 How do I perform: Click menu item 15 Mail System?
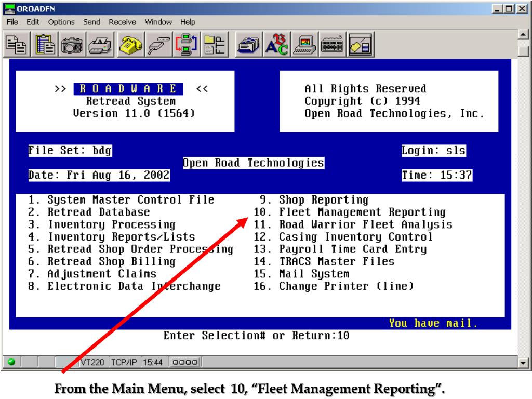301,273
